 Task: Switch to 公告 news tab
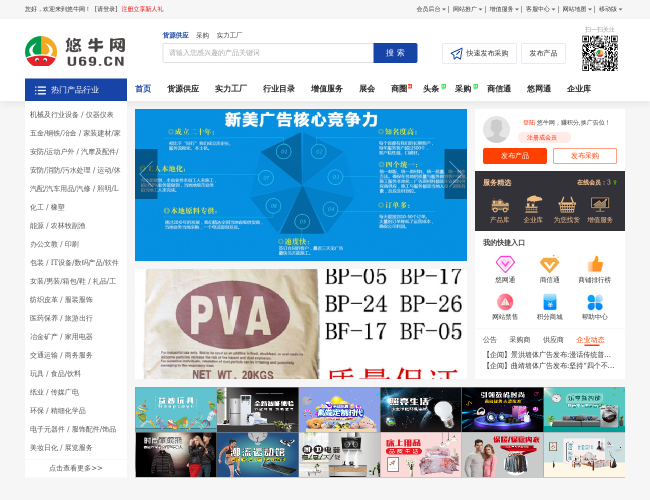coord(490,340)
